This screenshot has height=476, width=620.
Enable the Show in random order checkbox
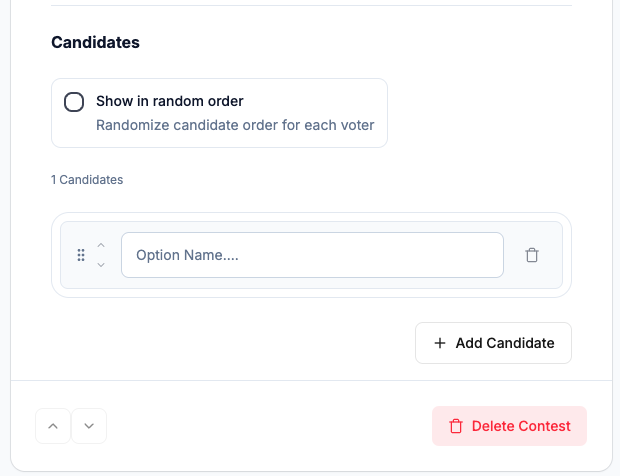pyautogui.click(x=74, y=102)
